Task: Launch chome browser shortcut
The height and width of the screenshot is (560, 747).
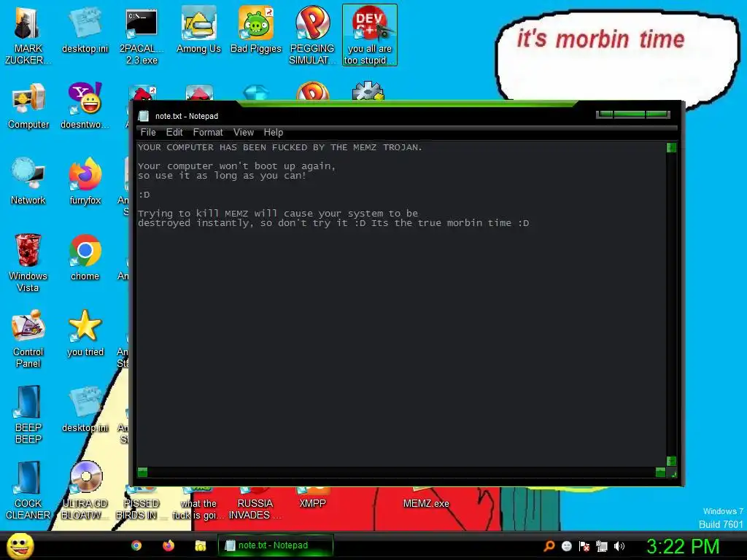Action: click(x=85, y=257)
